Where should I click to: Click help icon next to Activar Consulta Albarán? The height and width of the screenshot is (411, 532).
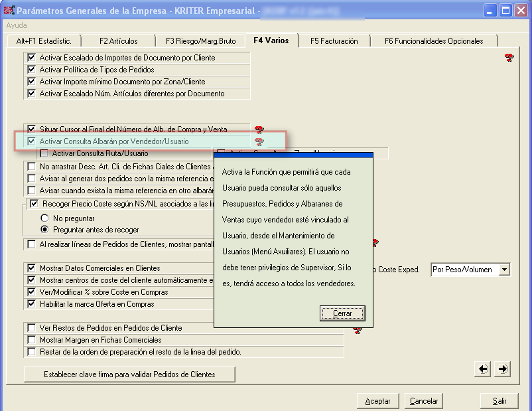point(259,141)
